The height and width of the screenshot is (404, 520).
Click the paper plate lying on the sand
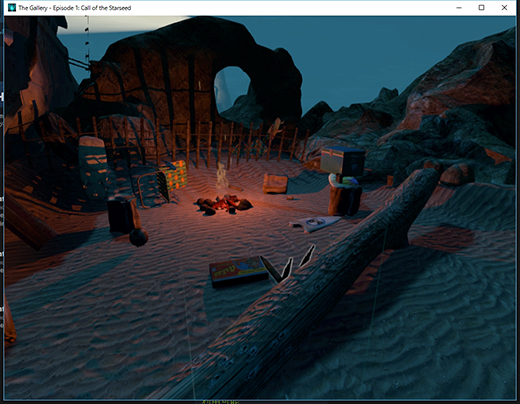click(x=316, y=223)
